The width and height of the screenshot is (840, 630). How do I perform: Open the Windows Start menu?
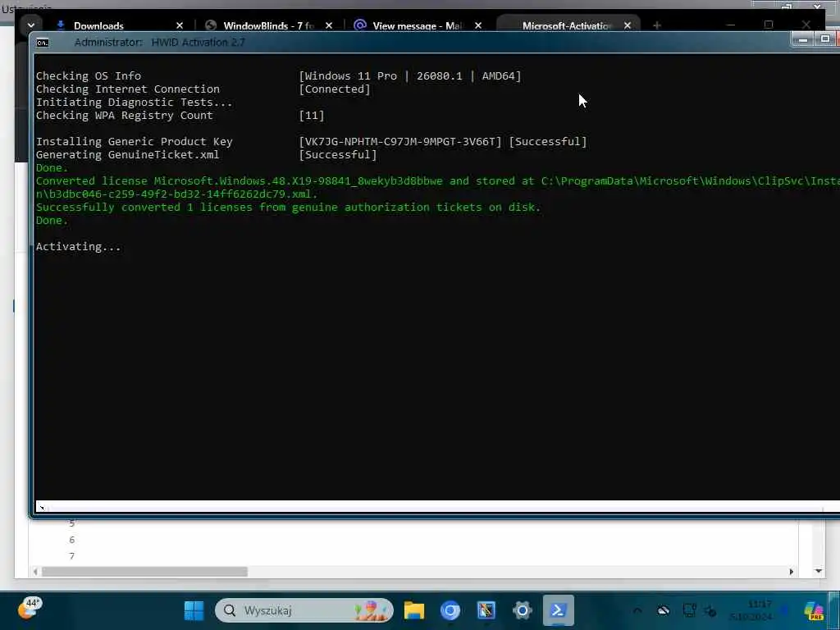click(x=194, y=610)
